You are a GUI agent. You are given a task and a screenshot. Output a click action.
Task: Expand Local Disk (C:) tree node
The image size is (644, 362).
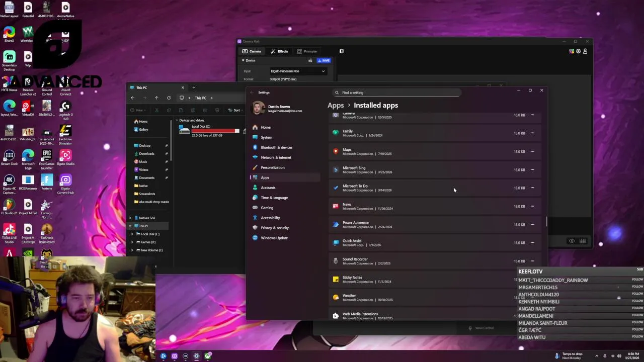132,234
